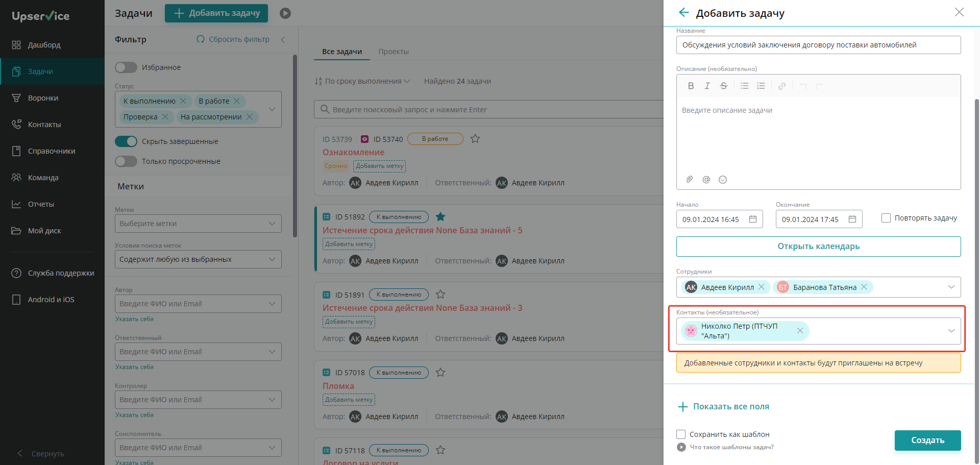Remove К выполнению status filter

point(183,101)
